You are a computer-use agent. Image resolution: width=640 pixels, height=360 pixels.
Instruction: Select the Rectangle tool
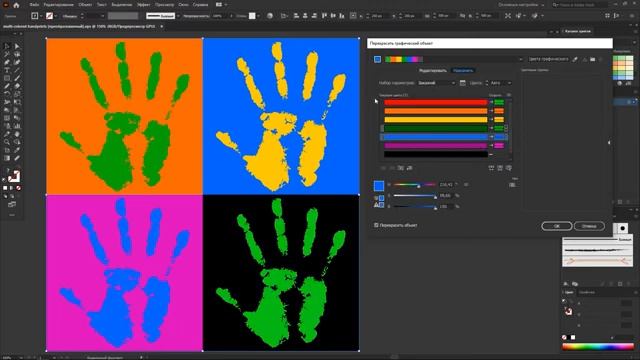point(7,78)
